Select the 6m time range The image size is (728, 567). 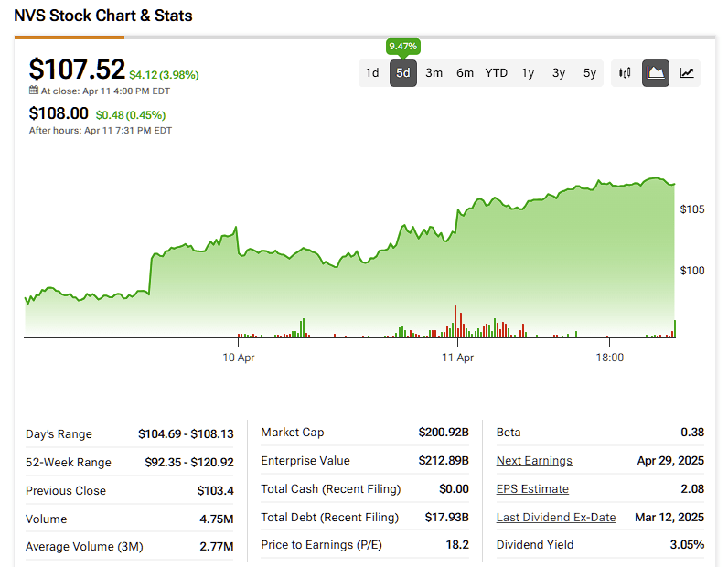tap(465, 73)
